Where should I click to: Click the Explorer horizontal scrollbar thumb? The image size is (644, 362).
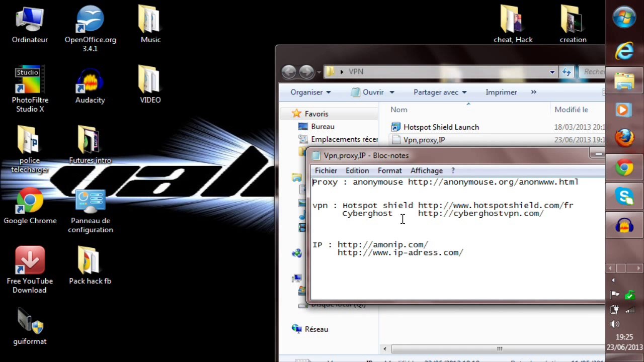[499, 349]
